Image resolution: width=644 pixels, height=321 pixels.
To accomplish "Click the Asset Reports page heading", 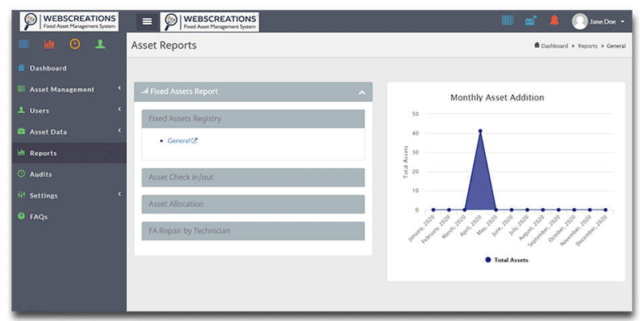I will 164,45.
